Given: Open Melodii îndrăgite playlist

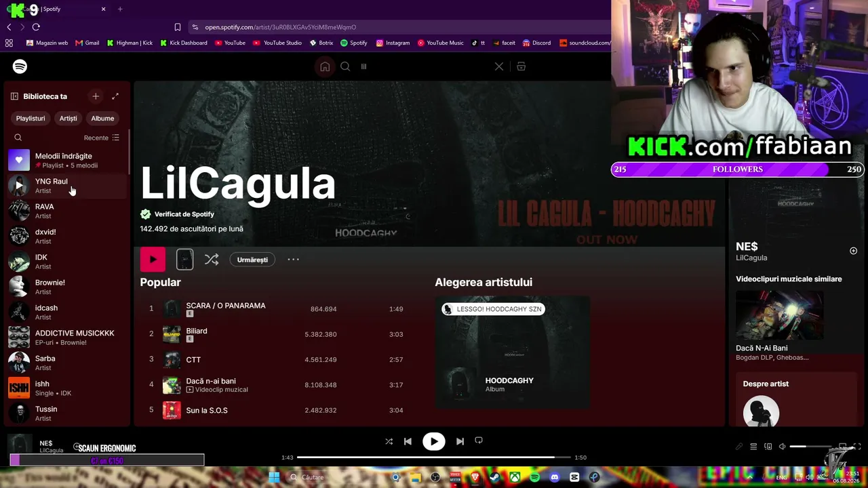Looking at the screenshot, I should (66, 161).
